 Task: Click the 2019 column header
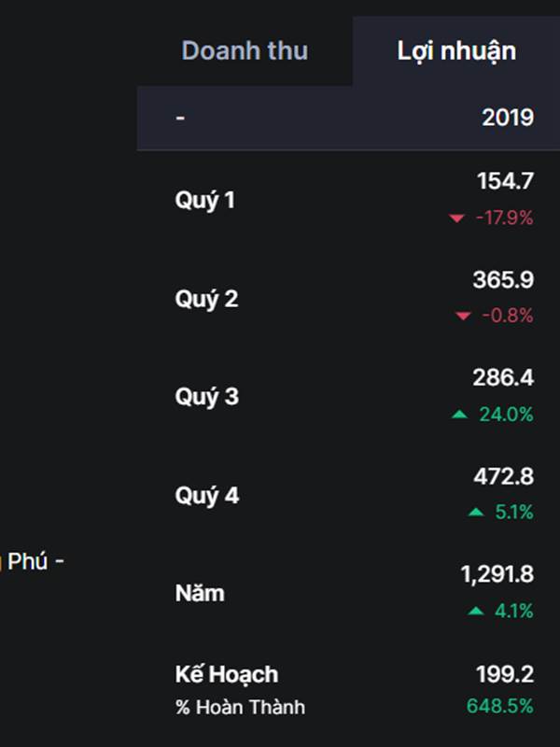click(508, 118)
